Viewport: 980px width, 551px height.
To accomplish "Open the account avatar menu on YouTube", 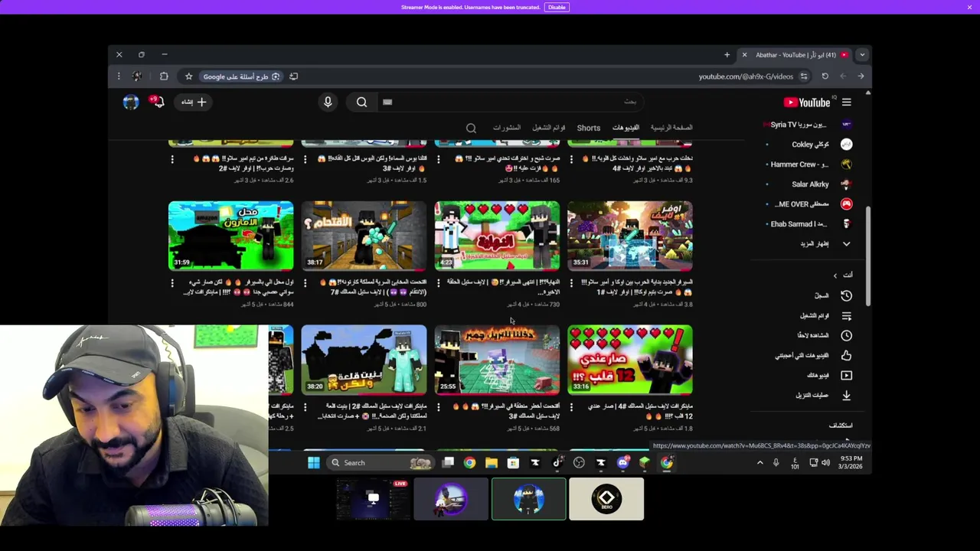I will click(x=131, y=102).
